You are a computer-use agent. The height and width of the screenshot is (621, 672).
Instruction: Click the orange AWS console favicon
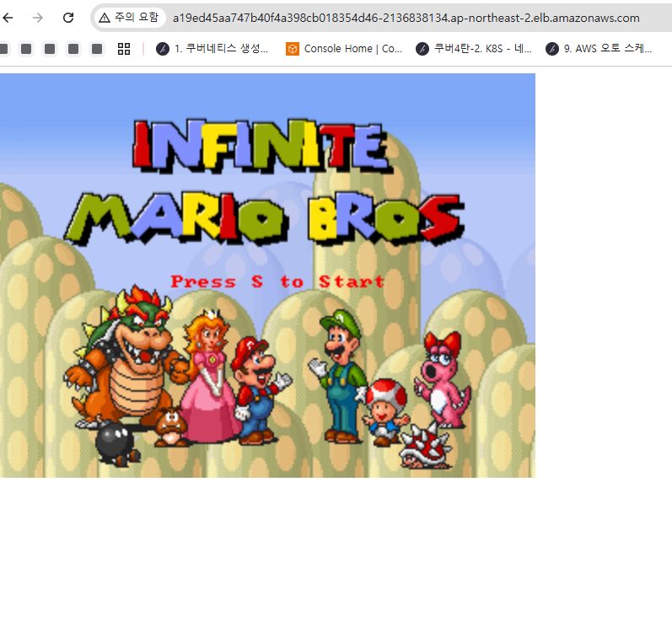293,49
